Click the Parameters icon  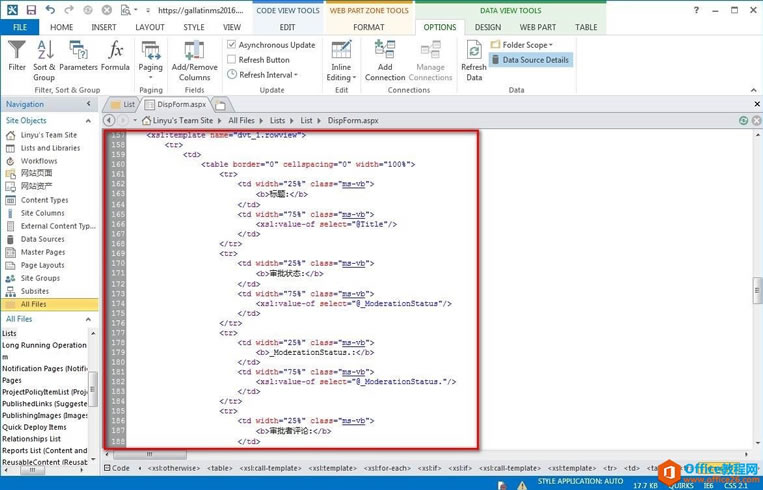(78, 55)
